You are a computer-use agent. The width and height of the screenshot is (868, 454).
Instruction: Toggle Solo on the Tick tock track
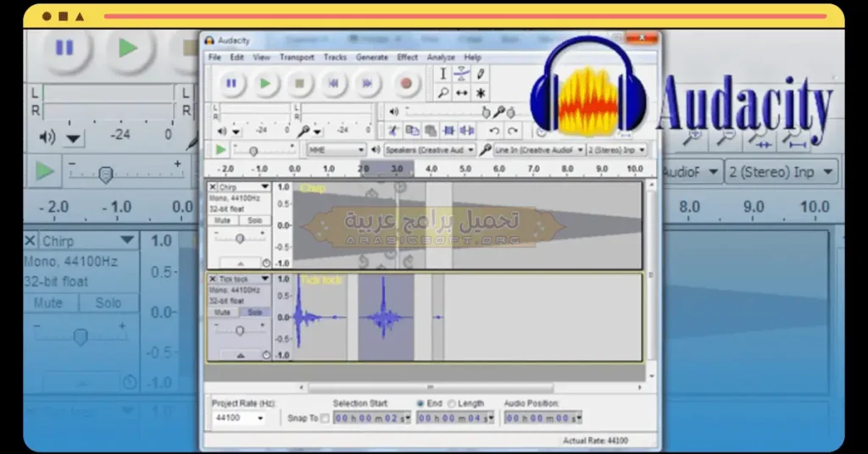tap(254, 313)
